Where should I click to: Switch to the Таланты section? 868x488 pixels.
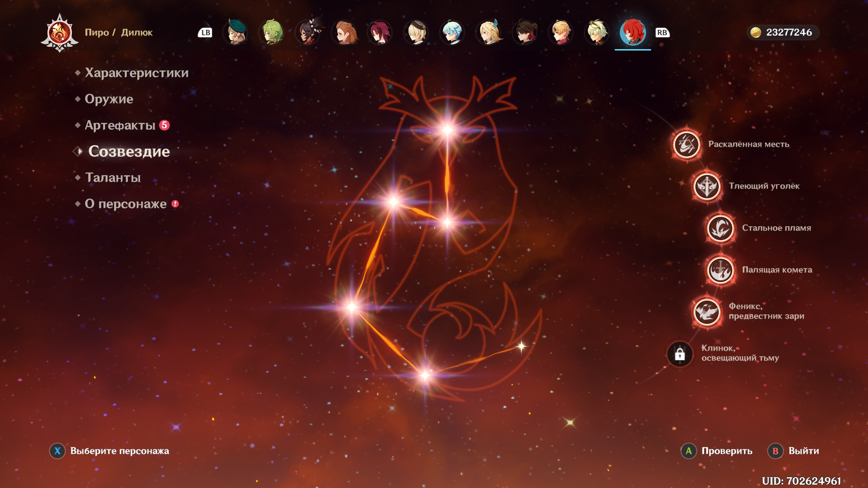pyautogui.click(x=113, y=178)
